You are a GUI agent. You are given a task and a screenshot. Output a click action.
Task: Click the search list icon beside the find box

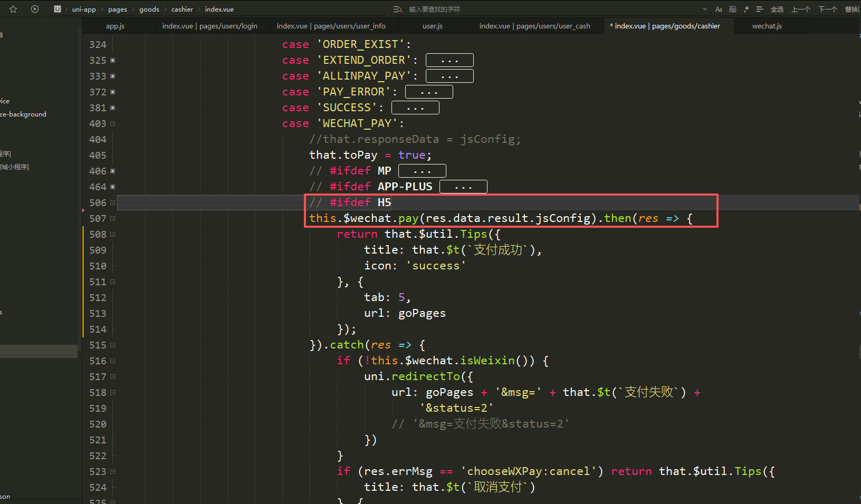(397, 9)
